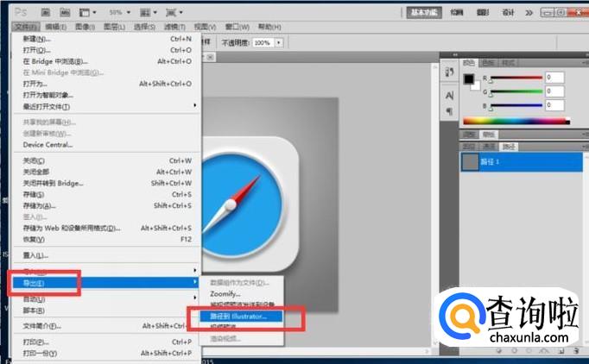589x364 pixels.
Task: Choose 恢复(V) menu entry
Action: coord(107,240)
